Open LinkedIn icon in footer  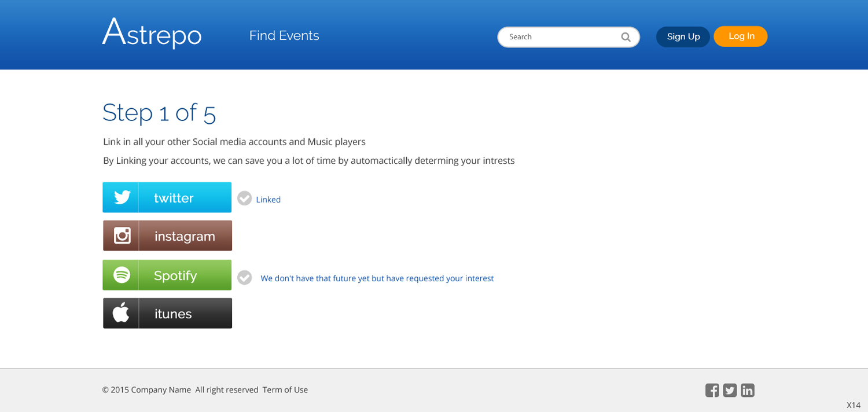coord(748,391)
